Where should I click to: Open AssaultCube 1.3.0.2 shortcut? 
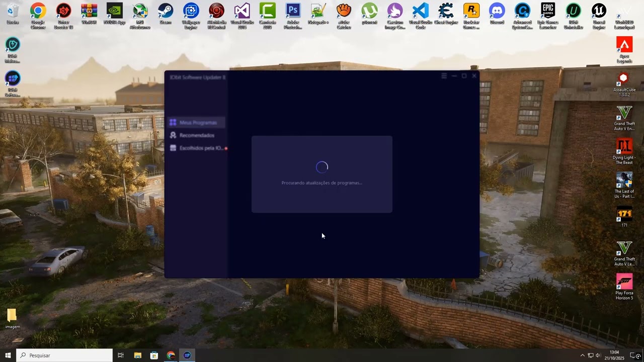(624, 84)
